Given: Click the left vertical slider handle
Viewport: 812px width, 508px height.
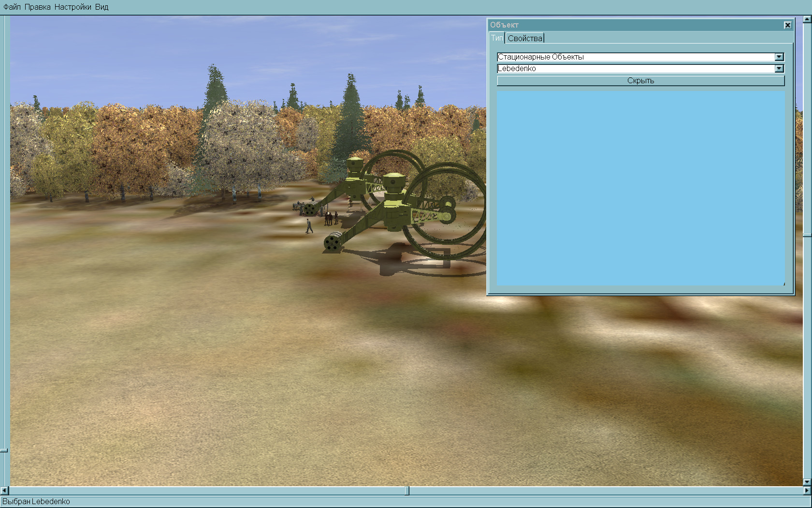Looking at the screenshot, I should (x=4, y=450).
